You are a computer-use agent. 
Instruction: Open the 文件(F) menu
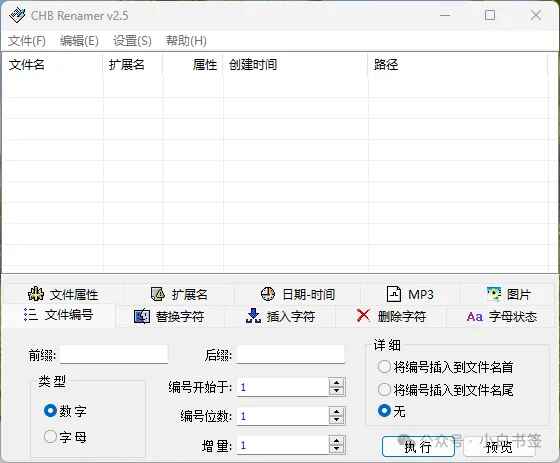point(27,41)
